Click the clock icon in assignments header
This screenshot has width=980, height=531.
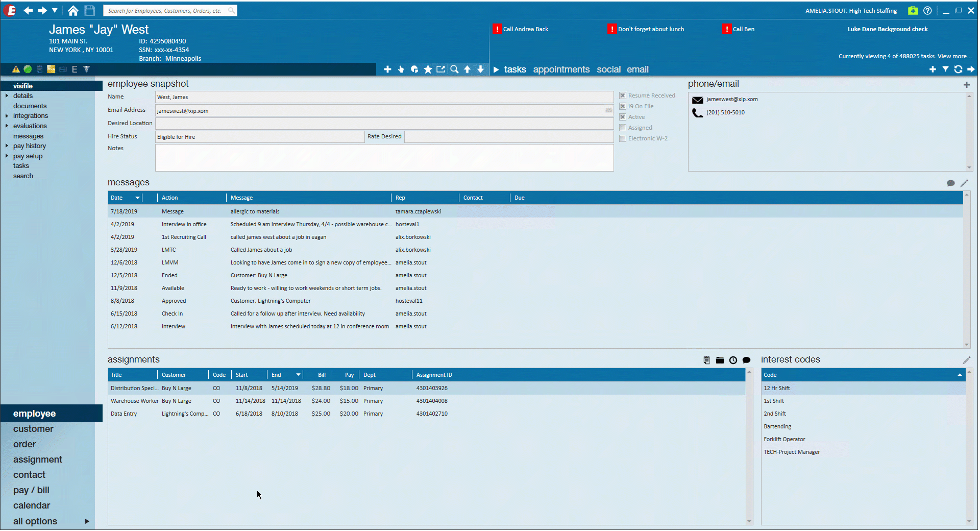click(x=733, y=360)
